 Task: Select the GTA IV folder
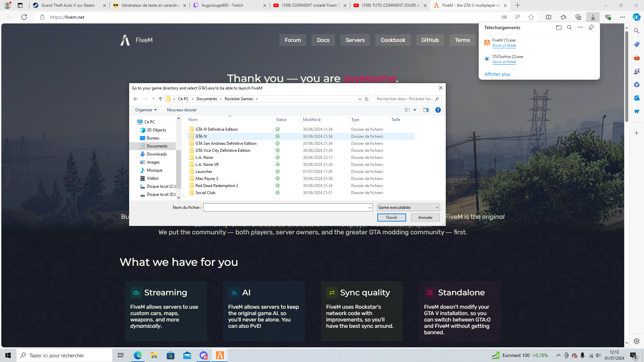pos(301,136)
